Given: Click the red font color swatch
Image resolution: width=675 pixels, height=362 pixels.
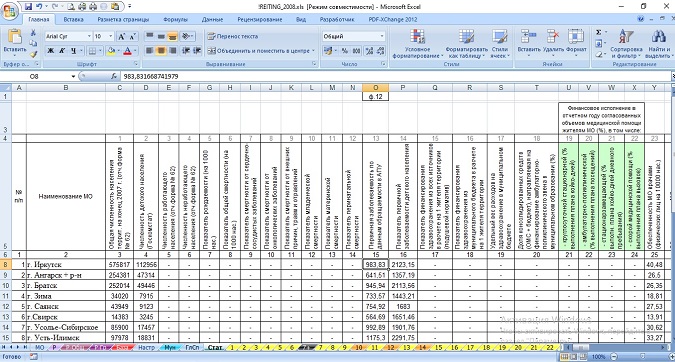Looking at the screenshot, I should [127, 51].
